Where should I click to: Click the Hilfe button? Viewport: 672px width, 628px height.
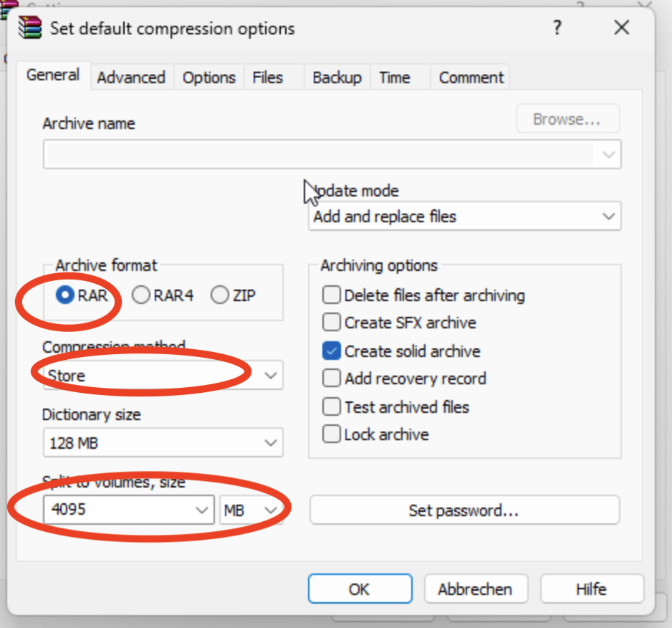592,589
